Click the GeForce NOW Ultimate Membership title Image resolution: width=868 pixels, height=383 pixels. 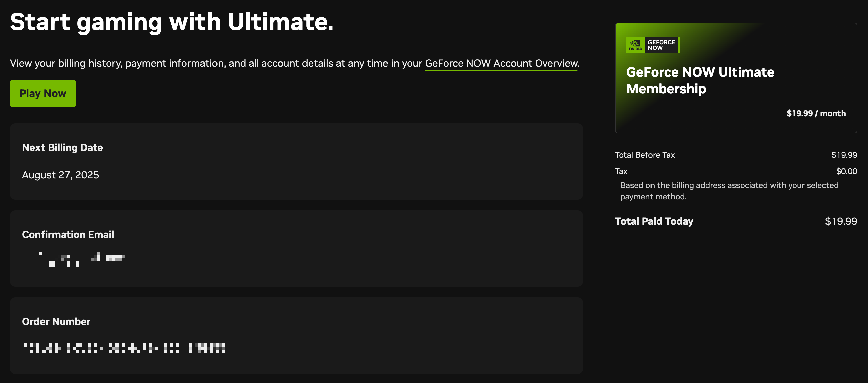(700, 80)
